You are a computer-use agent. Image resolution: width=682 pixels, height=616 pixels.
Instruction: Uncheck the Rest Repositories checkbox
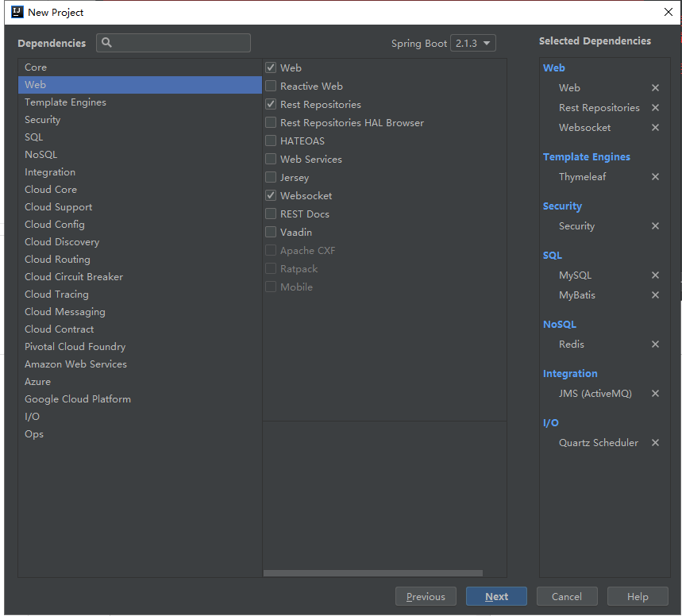click(271, 104)
